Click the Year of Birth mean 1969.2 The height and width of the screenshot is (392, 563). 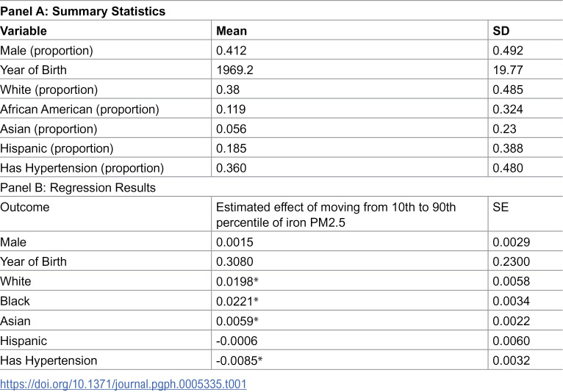(234, 70)
